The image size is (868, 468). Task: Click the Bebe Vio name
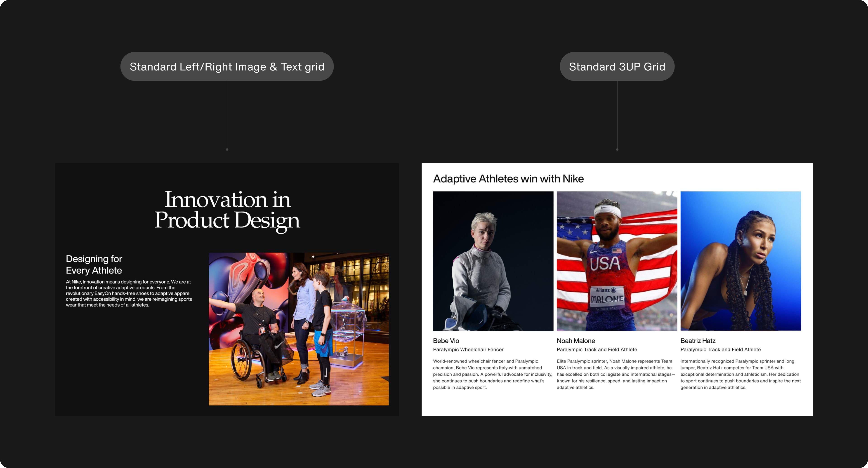(x=446, y=341)
